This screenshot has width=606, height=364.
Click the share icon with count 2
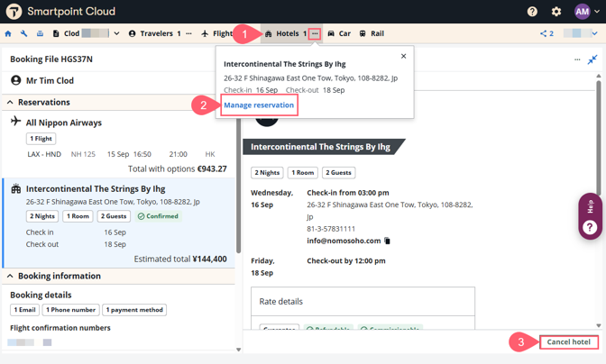pyautogui.click(x=546, y=33)
